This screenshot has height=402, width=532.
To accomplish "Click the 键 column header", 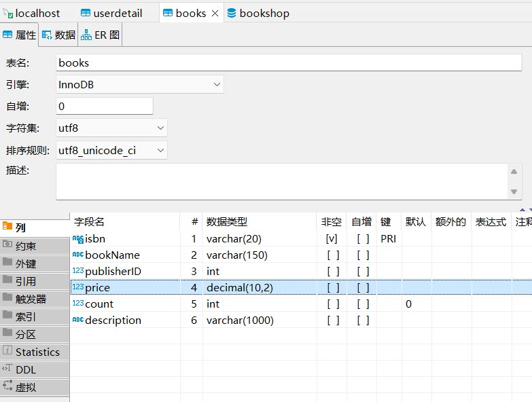I will click(x=389, y=221).
